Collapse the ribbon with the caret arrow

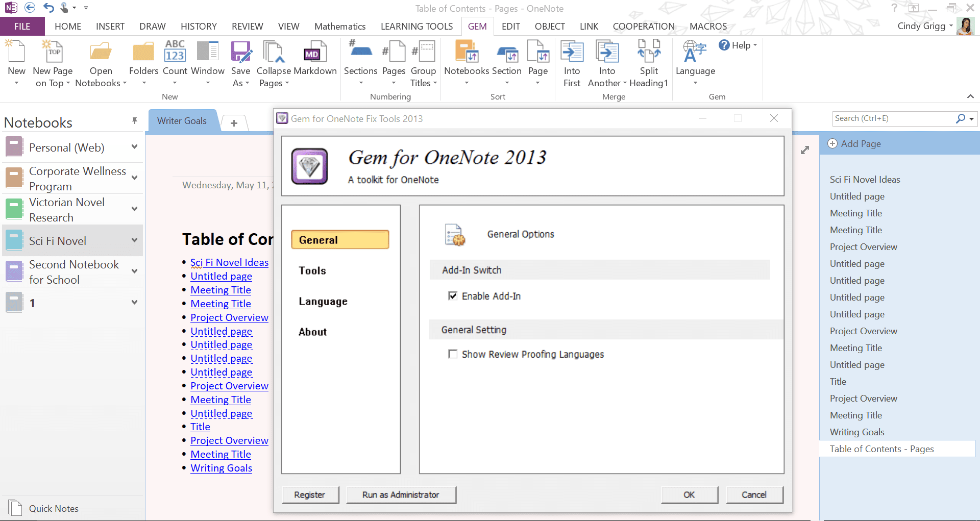pyautogui.click(x=970, y=96)
